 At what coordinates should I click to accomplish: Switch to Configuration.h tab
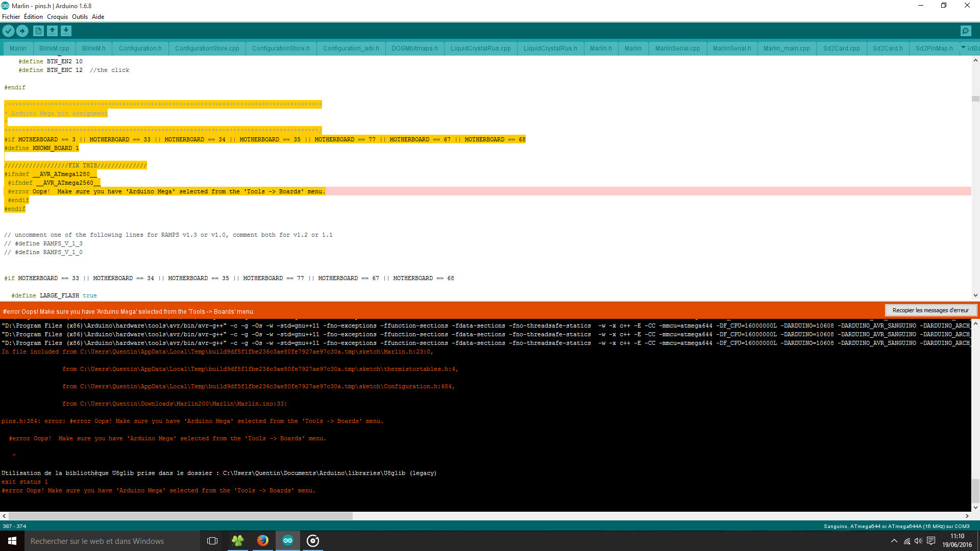(x=140, y=48)
